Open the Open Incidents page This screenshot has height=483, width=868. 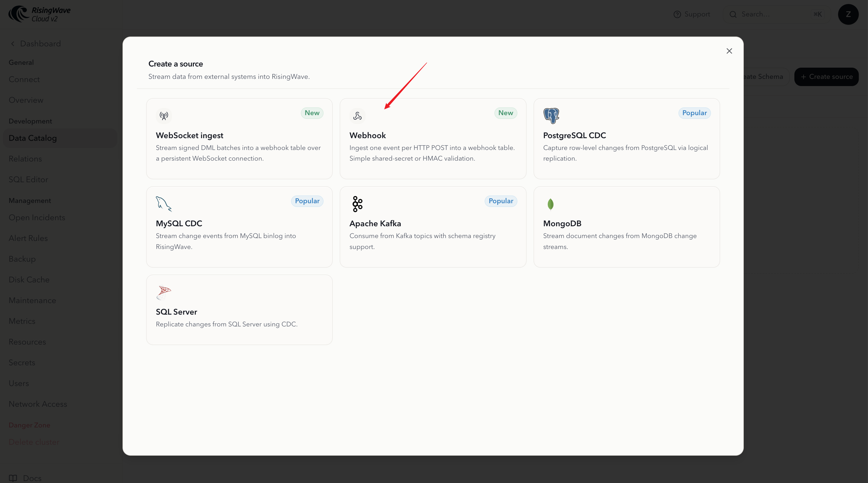[x=37, y=218]
